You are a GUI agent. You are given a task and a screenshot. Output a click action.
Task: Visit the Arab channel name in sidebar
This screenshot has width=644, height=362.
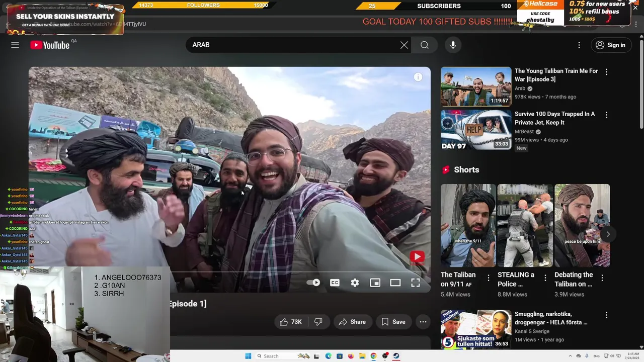[x=520, y=88]
